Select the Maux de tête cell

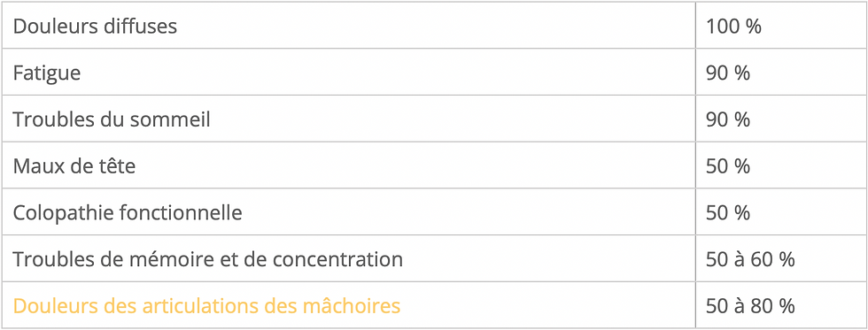pyautogui.click(x=348, y=165)
